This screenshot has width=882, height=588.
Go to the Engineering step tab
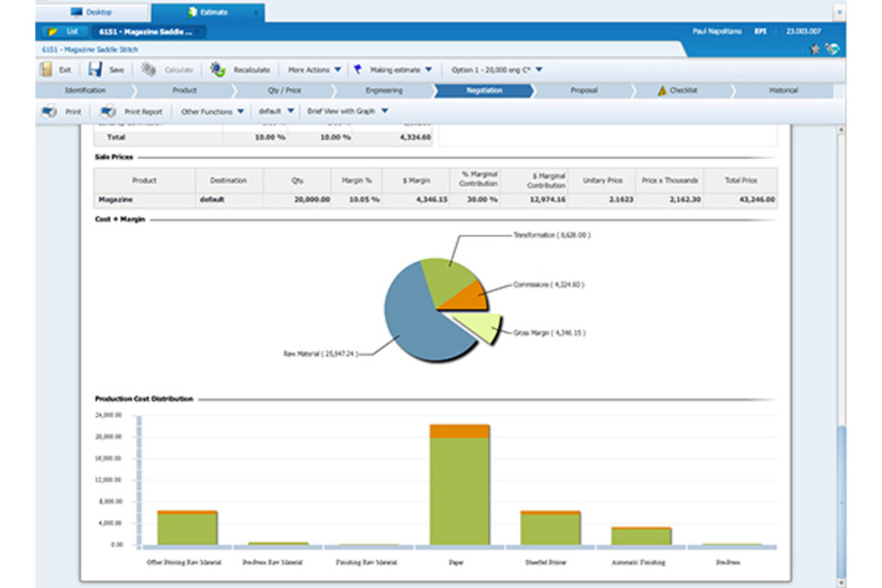[x=383, y=91]
